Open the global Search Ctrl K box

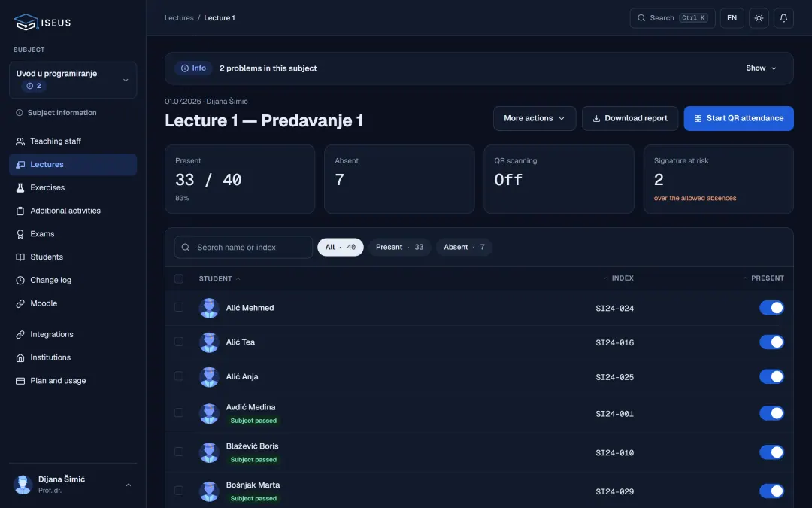(x=672, y=17)
